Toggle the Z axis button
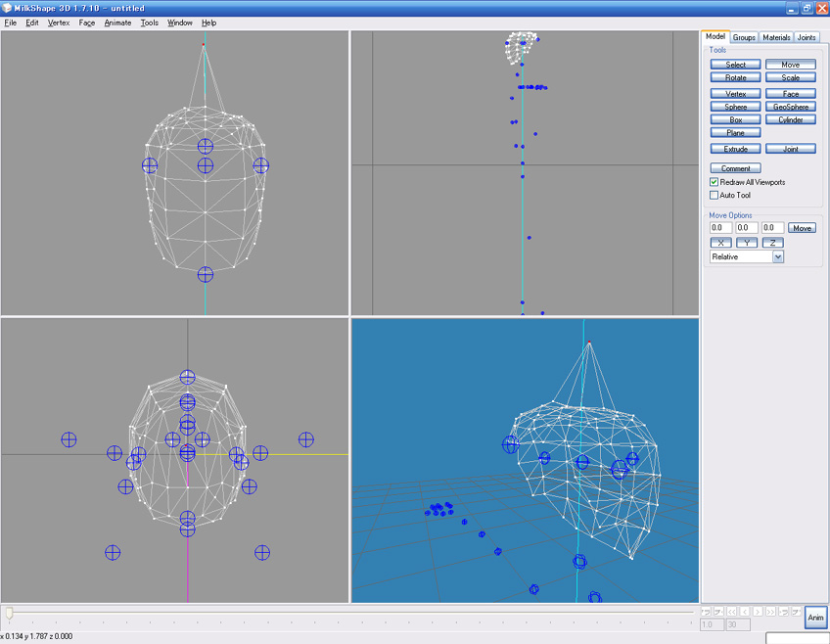 coord(772,243)
